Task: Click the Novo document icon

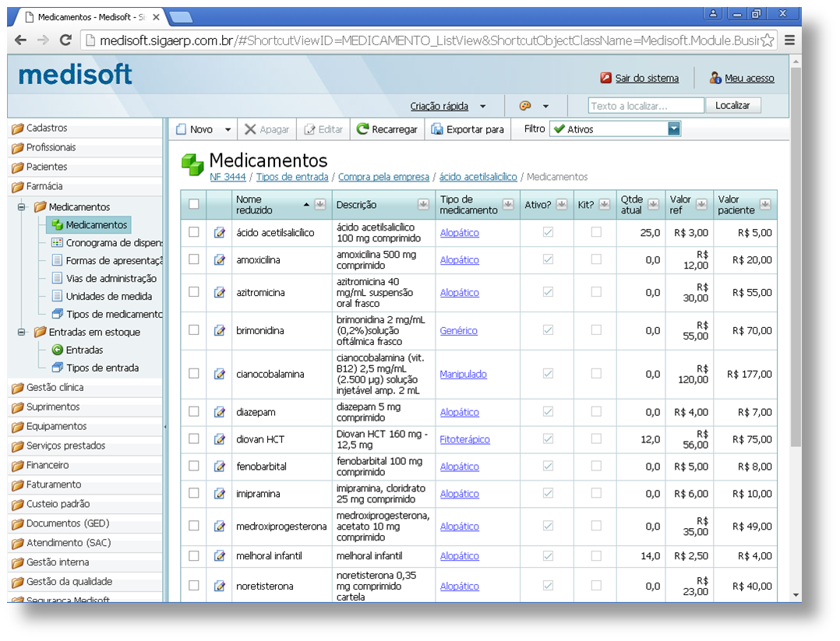Action: pyautogui.click(x=181, y=129)
